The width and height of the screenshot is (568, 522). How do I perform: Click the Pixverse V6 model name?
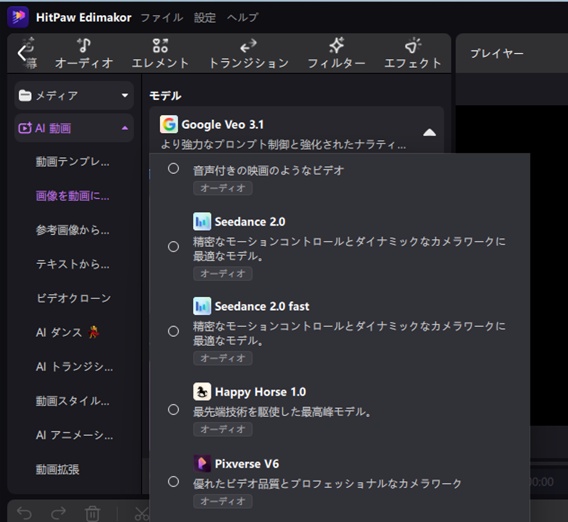[247, 464]
